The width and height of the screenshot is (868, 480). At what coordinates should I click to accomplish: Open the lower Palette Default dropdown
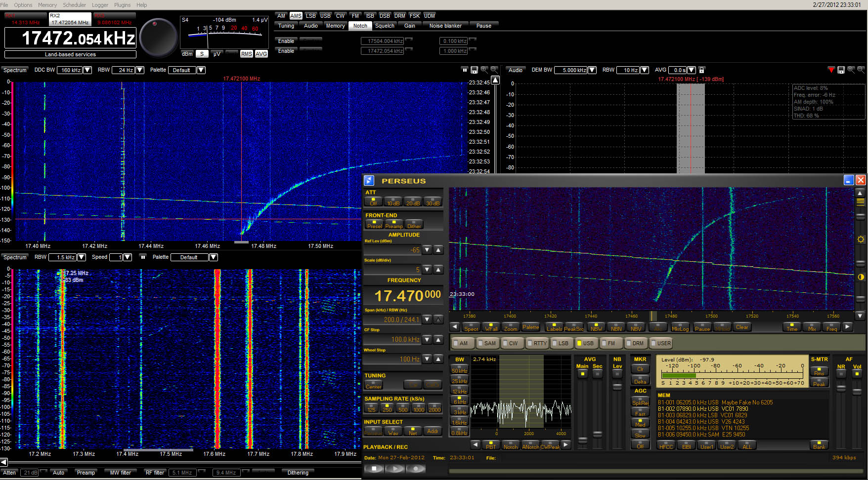tap(214, 257)
